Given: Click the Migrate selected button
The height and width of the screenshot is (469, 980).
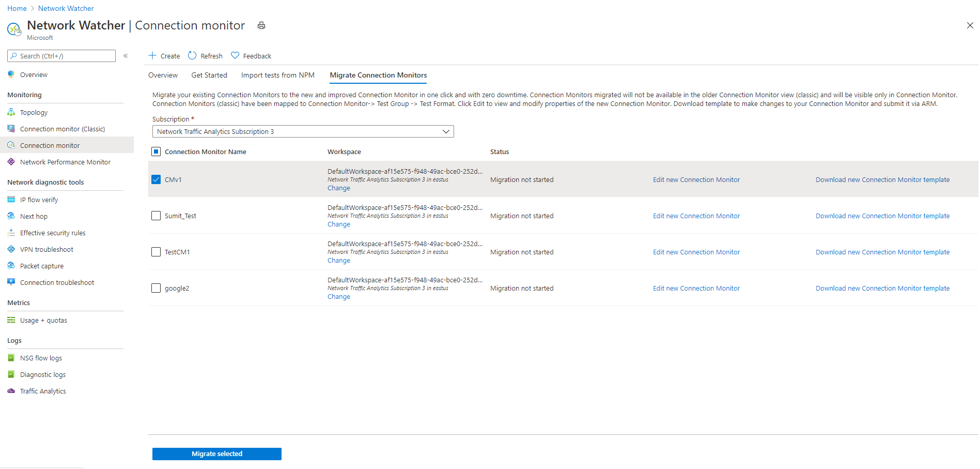Looking at the screenshot, I should [x=217, y=453].
